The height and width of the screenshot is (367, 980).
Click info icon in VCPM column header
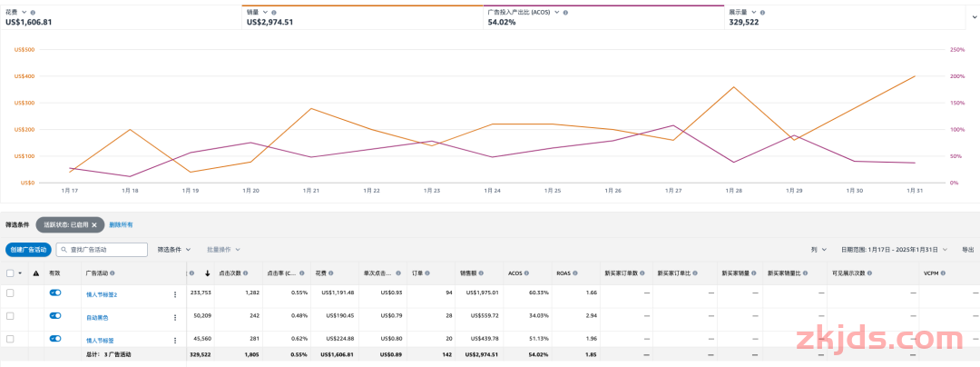coord(943,273)
